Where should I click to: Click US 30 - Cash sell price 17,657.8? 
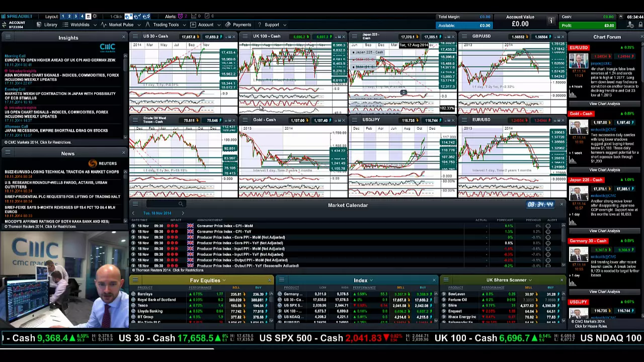(x=189, y=37)
